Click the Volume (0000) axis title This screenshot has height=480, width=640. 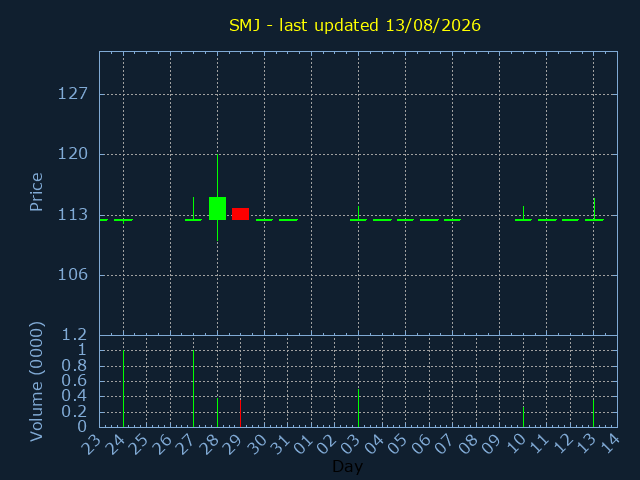click(36, 382)
